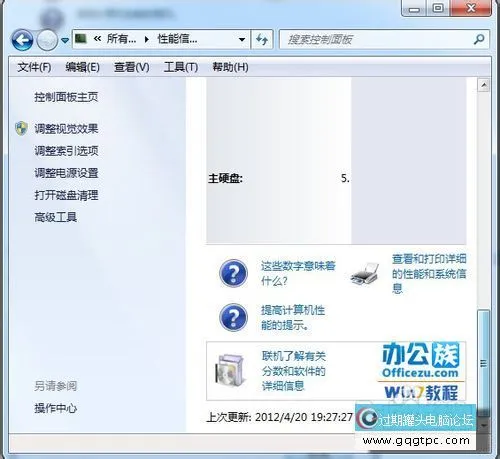500x459 pixels.
Task: Open the 编辑(E) menu
Action: tap(83, 67)
